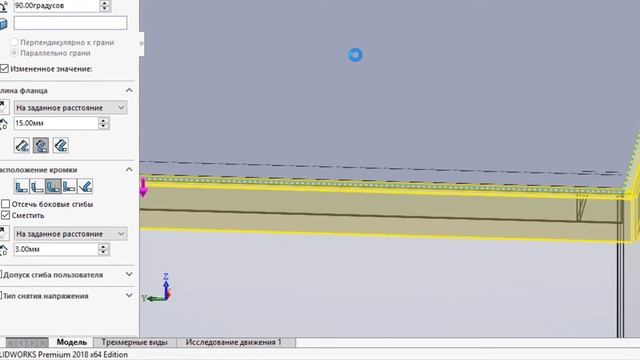Screen dimensions: 640x360
Task: Select the 'Перпендикулярно к грани' radio button
Action: tap(14, 42)
